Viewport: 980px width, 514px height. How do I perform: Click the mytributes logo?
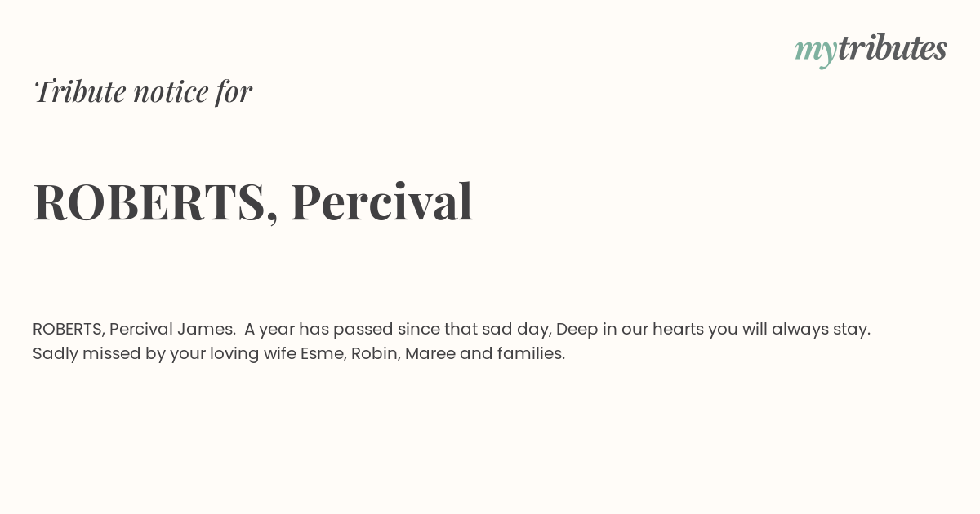871,49
